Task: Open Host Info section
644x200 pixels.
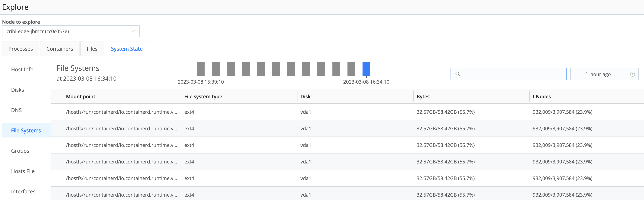Action: pos(22,69)
